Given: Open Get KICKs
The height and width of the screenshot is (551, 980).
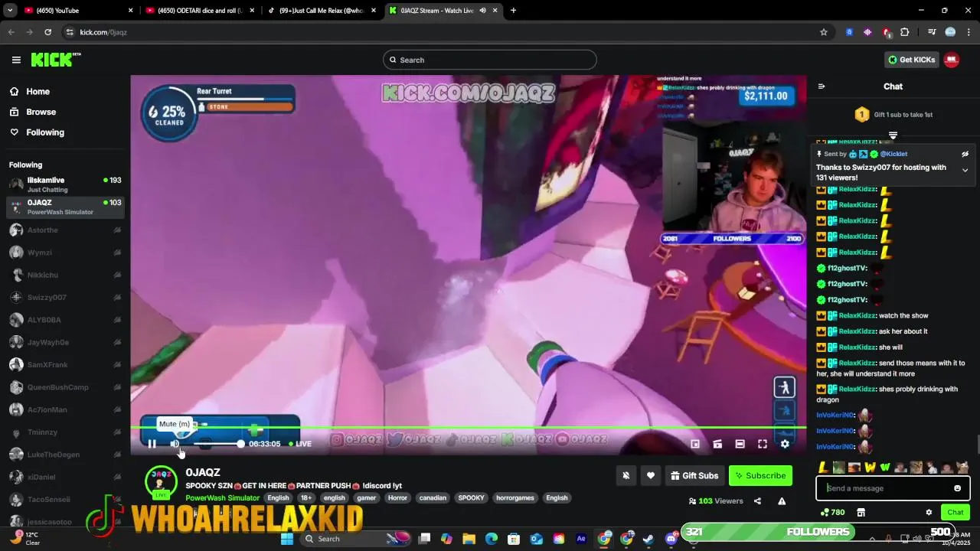Looking at the screenshot, I should (911, 60).
